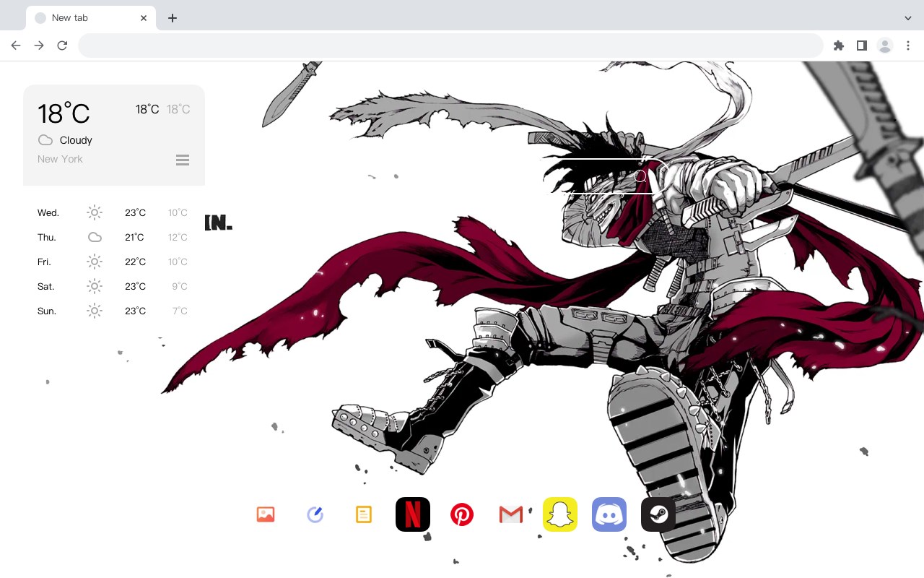Click the magnifier search icon
The width and height of the screenshot is (924, 578).
640,176
